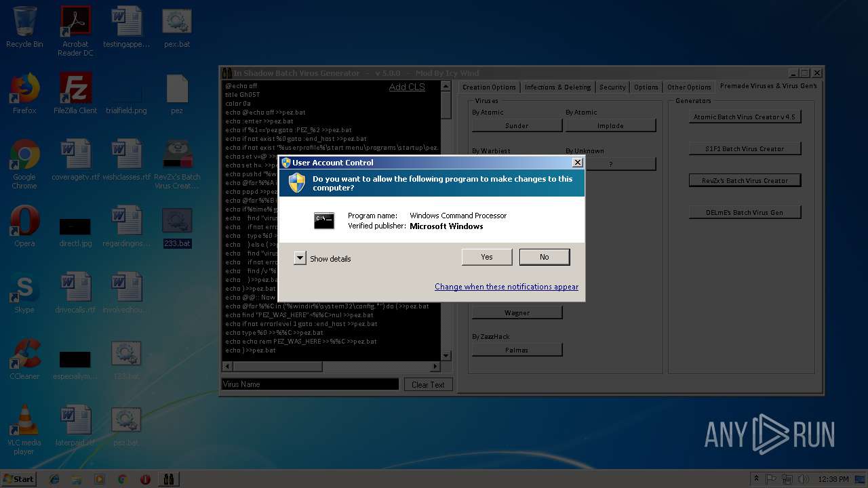The height and width of the screenshot is (488, 868).
Task: Select the involvedhou document desktop icon
Action: coord(126,293)
